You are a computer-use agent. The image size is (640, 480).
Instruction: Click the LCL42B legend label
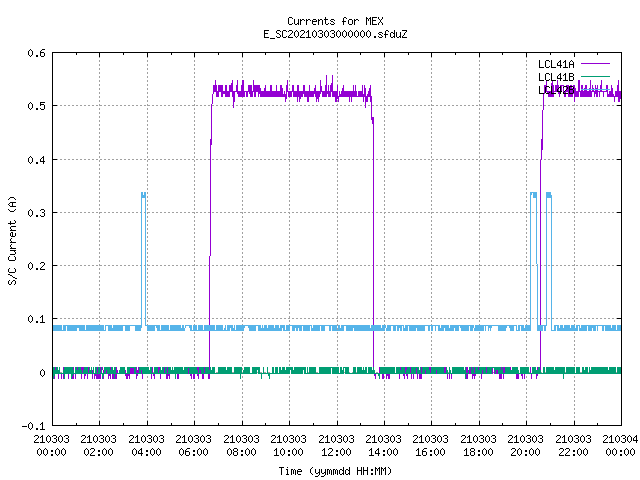click(556, 90)
